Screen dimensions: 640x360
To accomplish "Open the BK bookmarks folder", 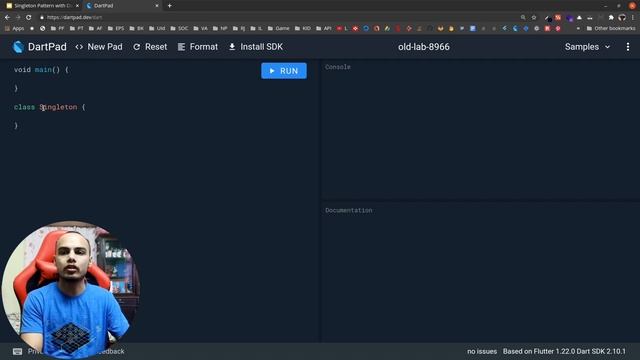I will pos(137,29).
